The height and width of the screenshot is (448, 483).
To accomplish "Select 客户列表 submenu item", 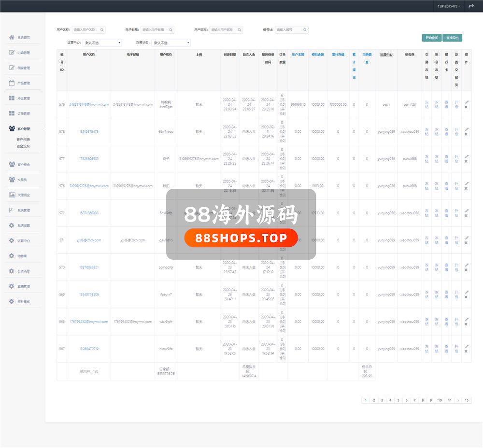I will point(23,140).
